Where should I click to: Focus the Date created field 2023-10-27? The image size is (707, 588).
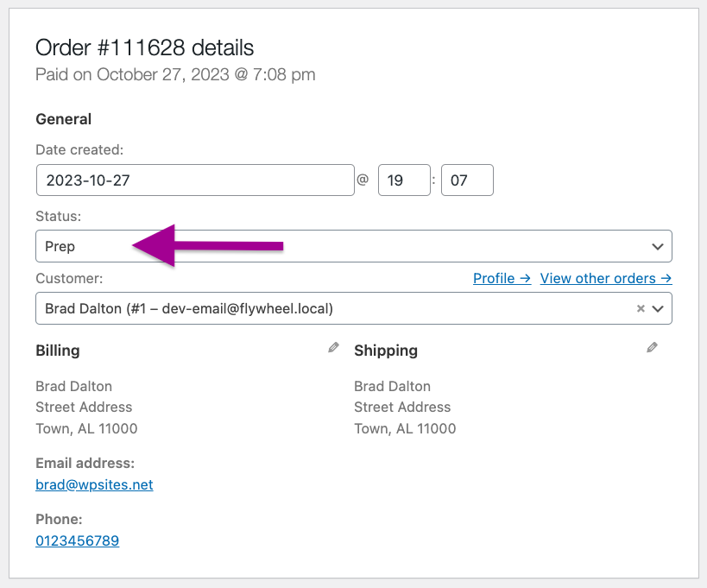(195, 180)
